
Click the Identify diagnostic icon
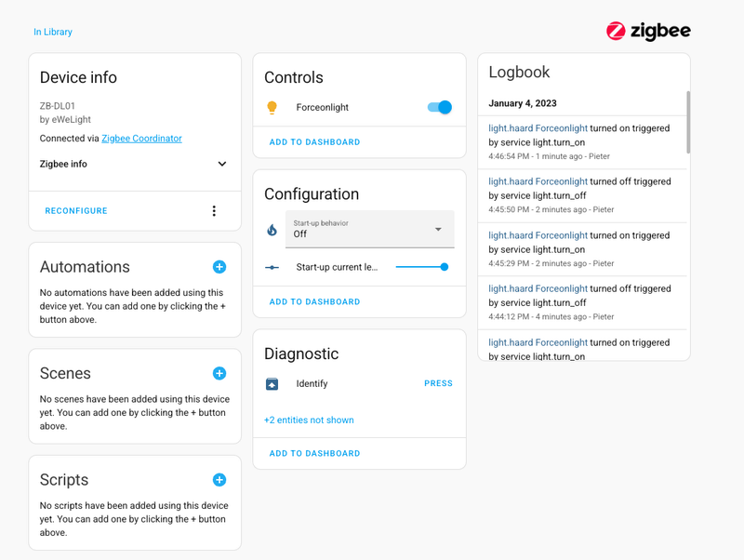click(272, 383)
